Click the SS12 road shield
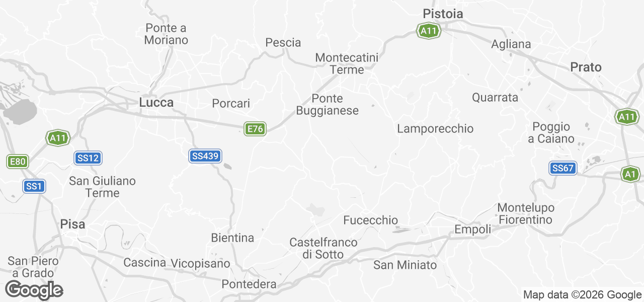 pos(88,158)
